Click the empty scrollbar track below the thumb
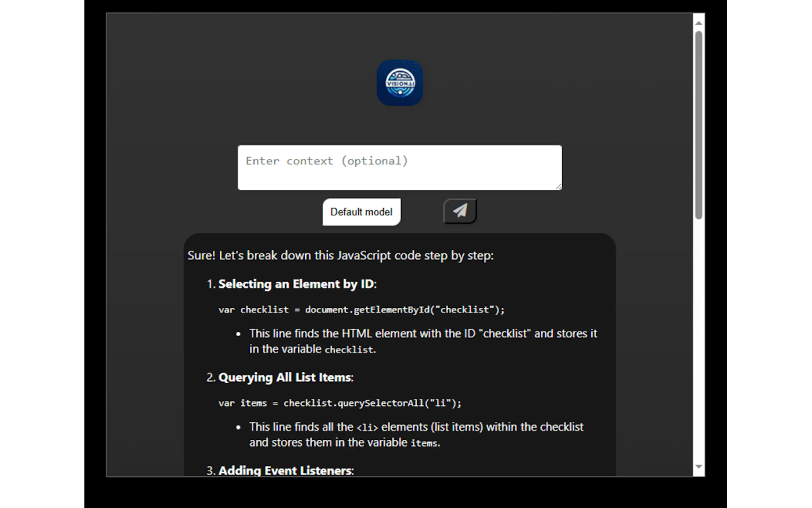This screenshot has height=508, width=812. [x=699, y=336]
